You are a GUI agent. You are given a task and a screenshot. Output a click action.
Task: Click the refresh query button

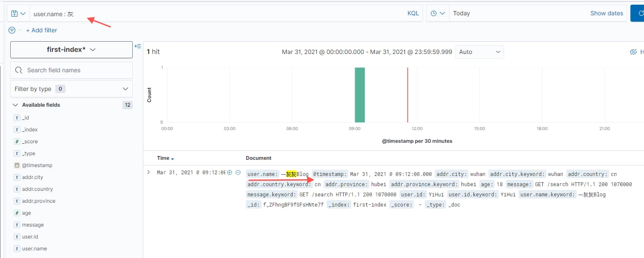[637, 14]
